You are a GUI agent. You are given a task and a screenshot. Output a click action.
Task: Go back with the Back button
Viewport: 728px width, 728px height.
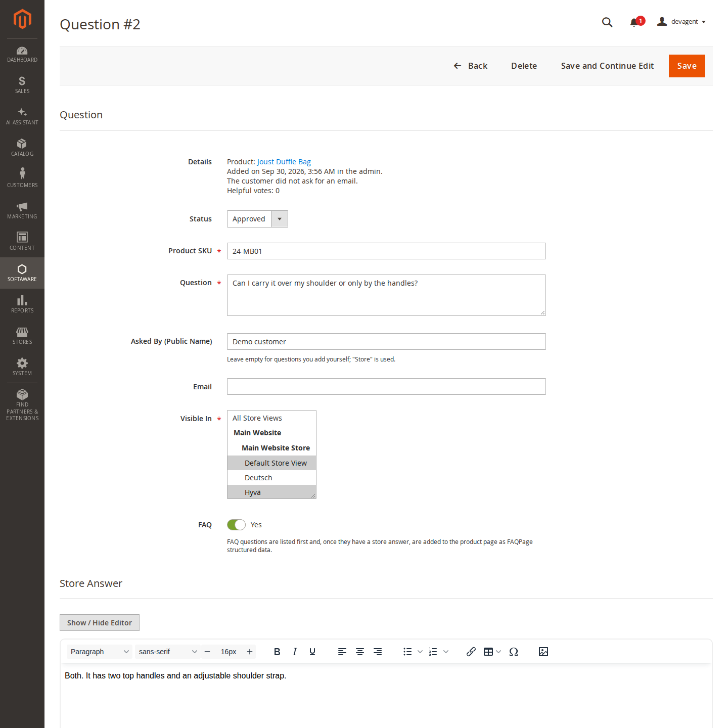click(x=471, y=66)
